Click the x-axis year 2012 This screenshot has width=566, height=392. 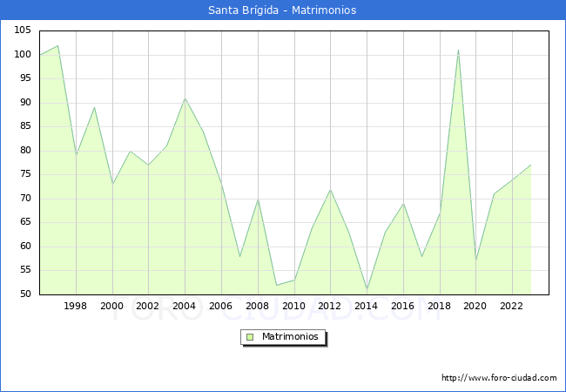329,306
